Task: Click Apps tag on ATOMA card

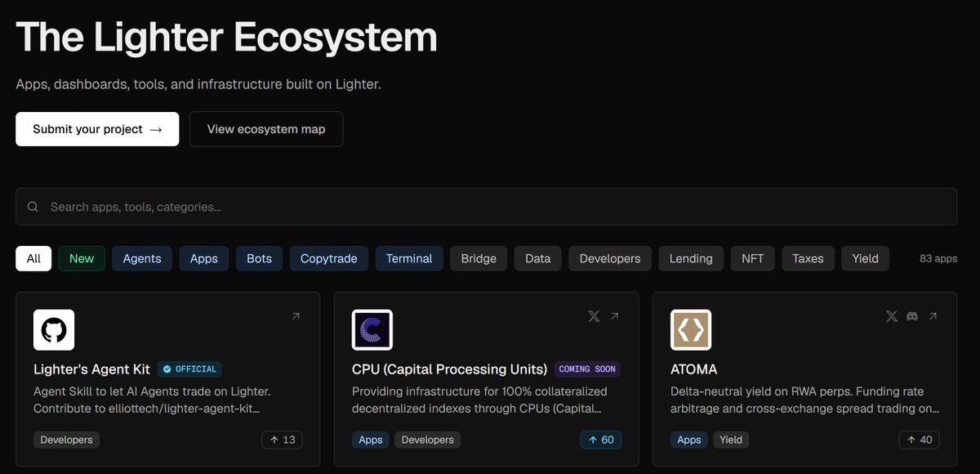Action: click(x=689, y=440)
